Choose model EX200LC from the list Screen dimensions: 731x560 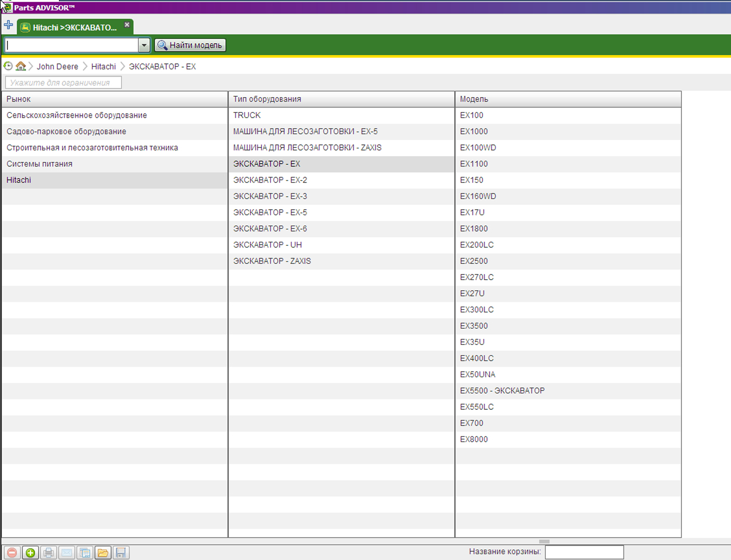(477, 245)
